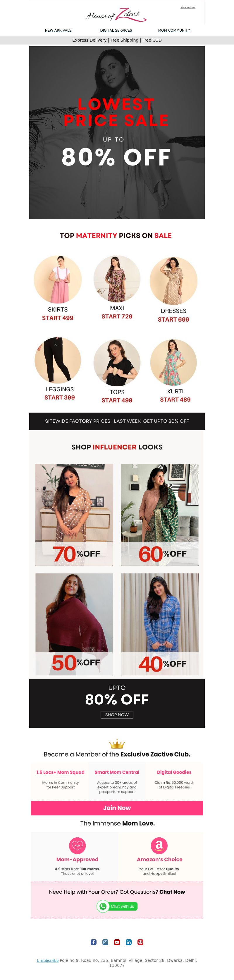Click the pink Join Now button
Screen dimensions: 234x980
[x=117, y=808]
